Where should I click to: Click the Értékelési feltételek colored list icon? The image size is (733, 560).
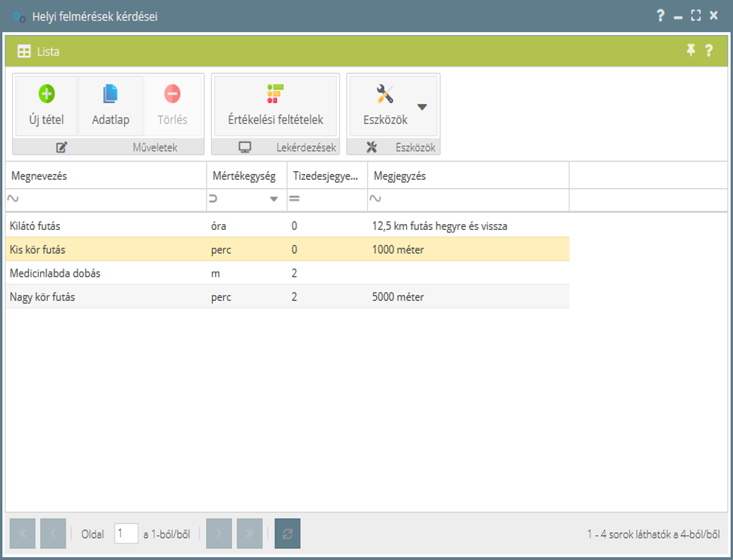(x=275, y=94)
